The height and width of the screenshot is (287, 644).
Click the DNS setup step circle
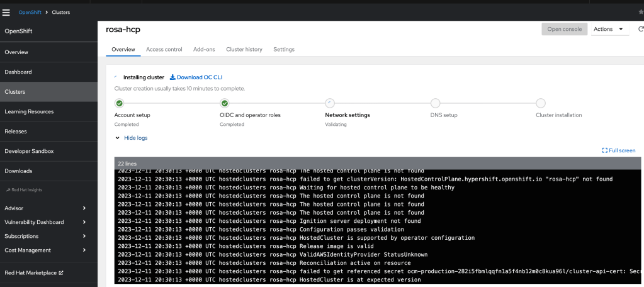pyautogui.click(x=435, y=103)
